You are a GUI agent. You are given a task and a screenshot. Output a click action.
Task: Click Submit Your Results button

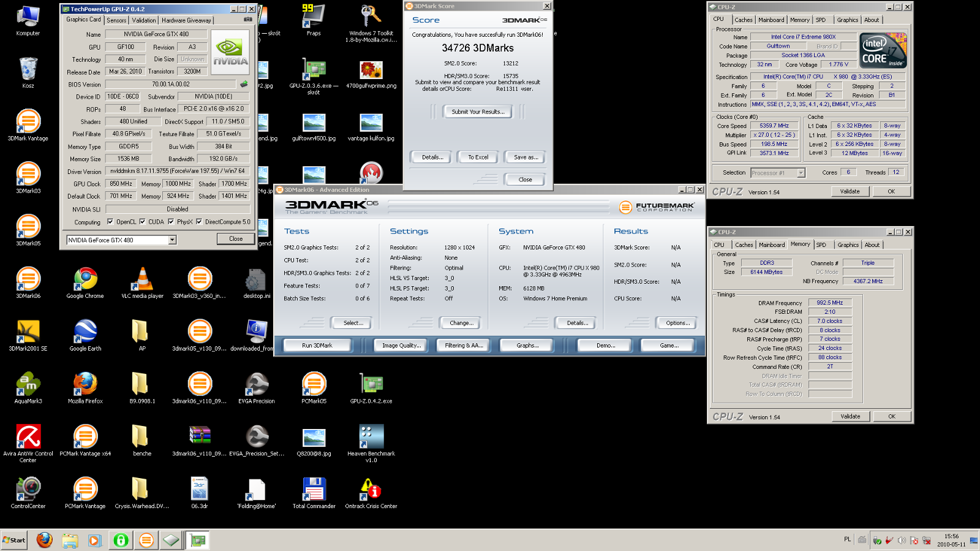(x=478, y=112)
